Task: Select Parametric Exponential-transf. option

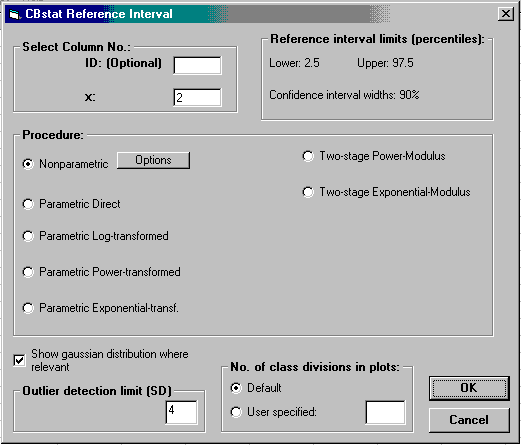Action: point(28,308)
